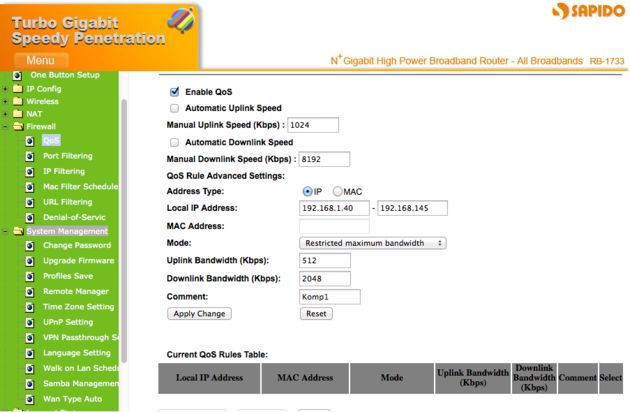This screenshot has height=412, width=630.
Task: Click the page icon beside Walk on Lan Schedule
Action: coord(30,368)
